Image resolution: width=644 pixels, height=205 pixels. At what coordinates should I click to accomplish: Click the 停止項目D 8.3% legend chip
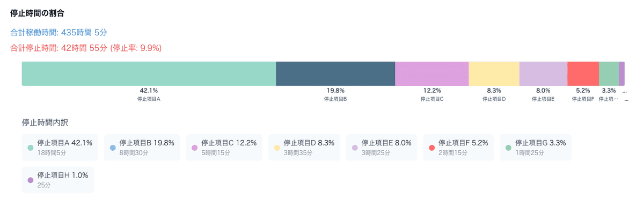pos(304,147)
